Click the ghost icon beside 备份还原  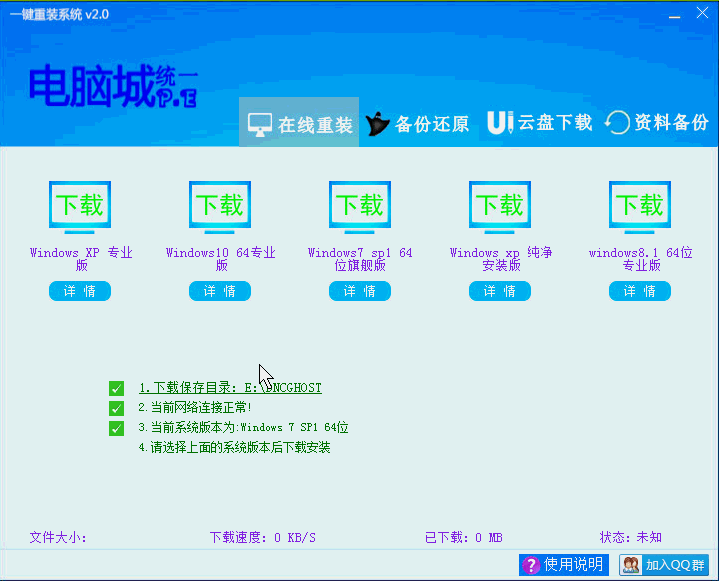pos(377,124)
